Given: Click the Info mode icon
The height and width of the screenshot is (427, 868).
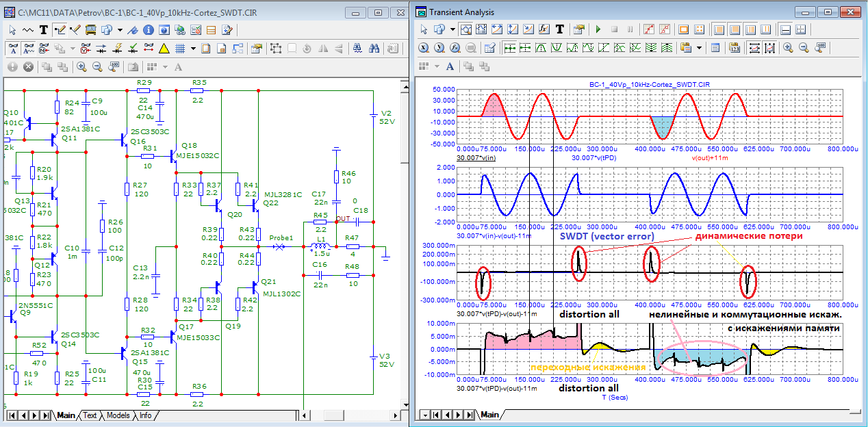Looking at the screenshot, I should click(x=149, y=29).
